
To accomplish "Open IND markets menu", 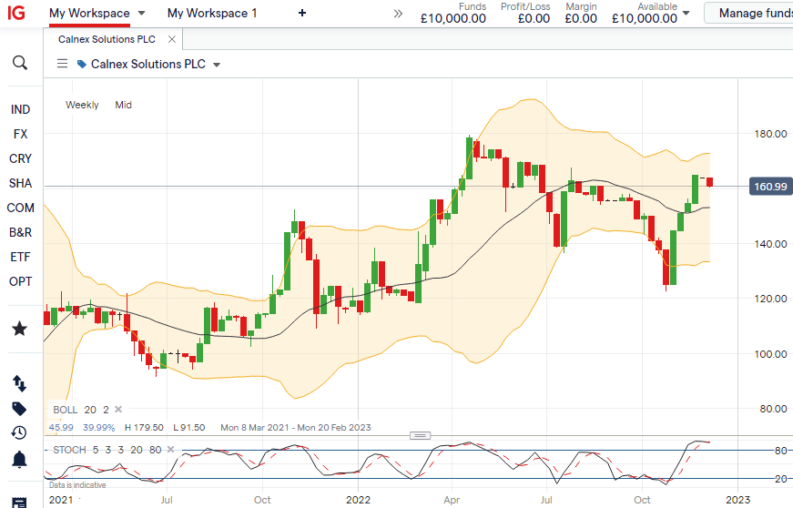I will 20,110.
